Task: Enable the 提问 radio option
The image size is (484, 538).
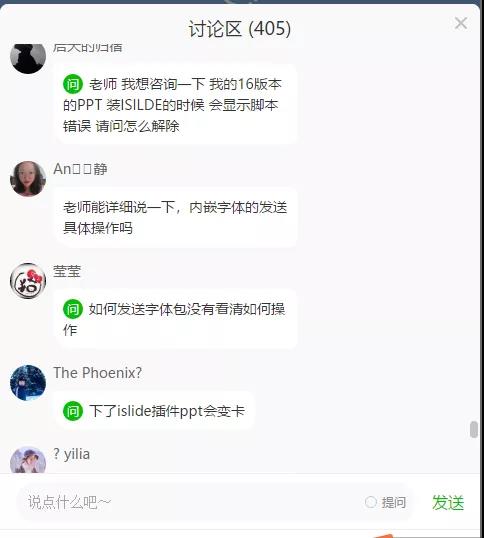Action: click(371, 502)
